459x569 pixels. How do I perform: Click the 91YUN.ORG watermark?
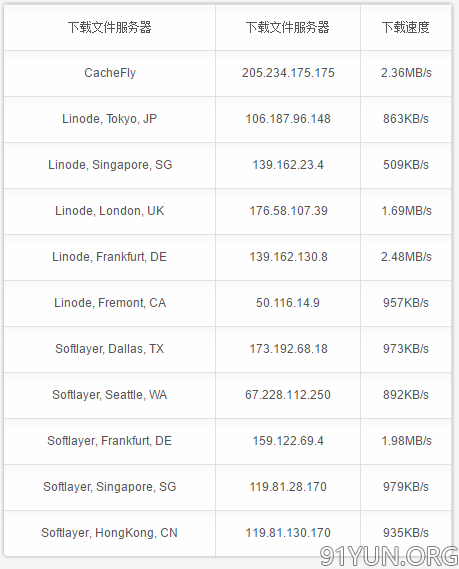click(x=389, y=556)
